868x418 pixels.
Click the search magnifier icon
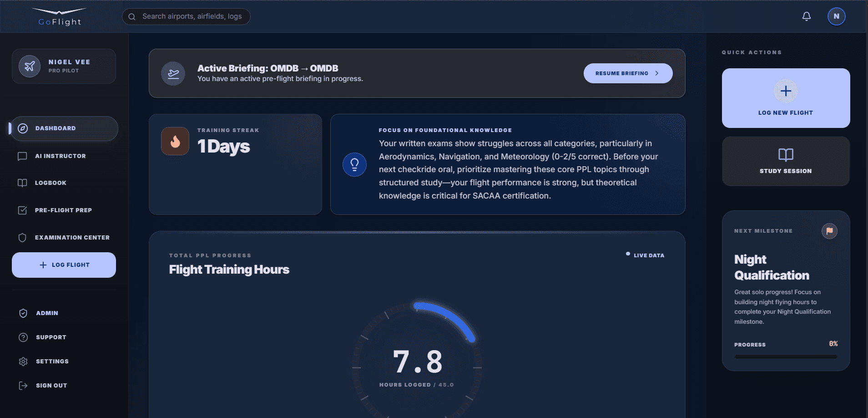132,17
